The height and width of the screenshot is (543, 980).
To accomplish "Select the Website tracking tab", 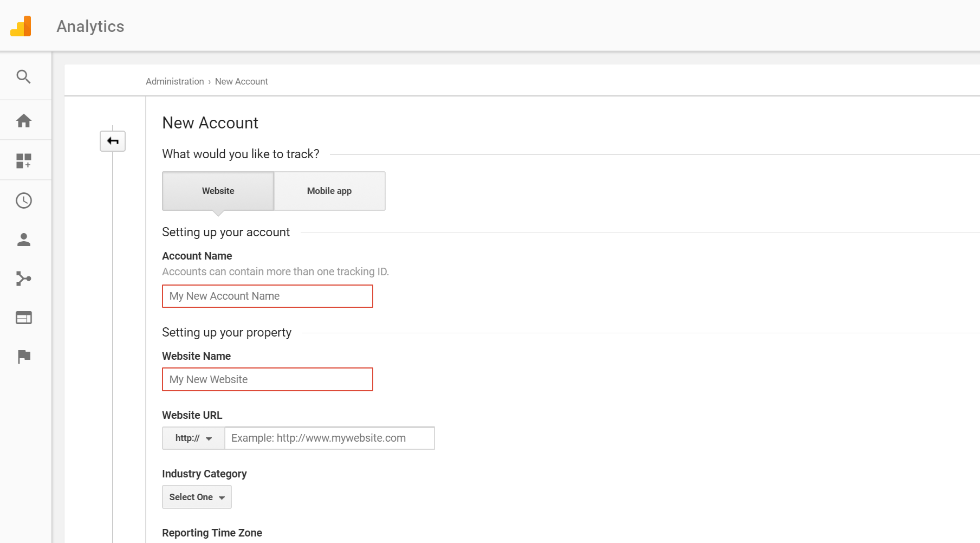I will [218, 191].
